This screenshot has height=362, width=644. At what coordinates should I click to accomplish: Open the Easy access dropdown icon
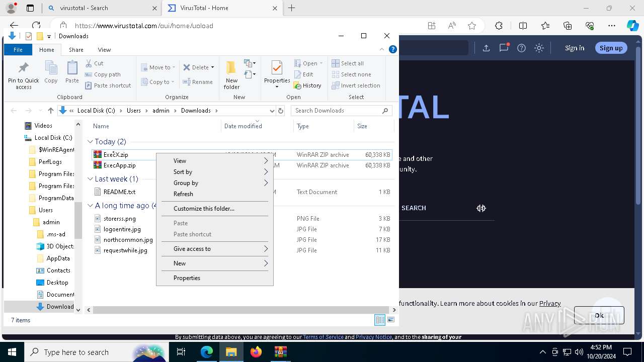[x=250, y=74]
